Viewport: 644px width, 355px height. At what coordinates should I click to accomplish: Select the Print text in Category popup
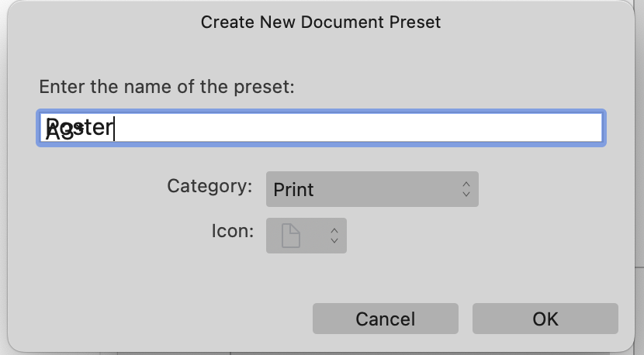click(x=293, y=190)
